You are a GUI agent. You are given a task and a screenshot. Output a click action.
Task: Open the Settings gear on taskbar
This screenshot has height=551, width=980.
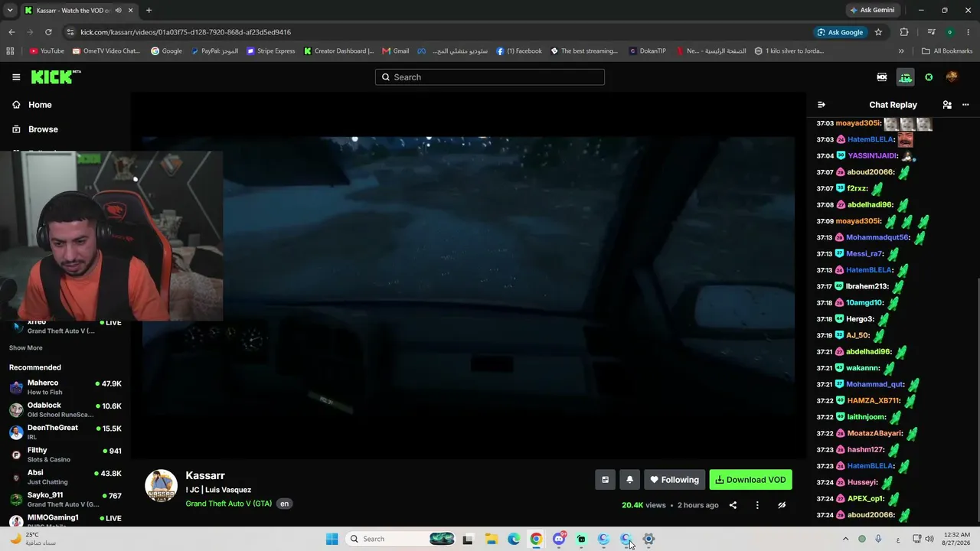(x=648, y=539)
